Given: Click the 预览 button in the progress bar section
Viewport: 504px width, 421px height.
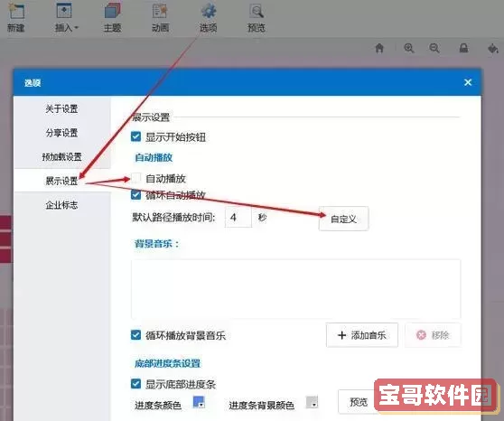Looking at the screenshot, I should pos(358,402).
